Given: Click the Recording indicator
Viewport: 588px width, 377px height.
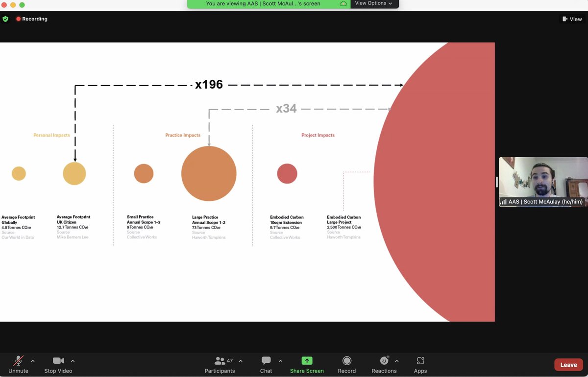Looking at the screenshot, I should [x=32, y=19].
